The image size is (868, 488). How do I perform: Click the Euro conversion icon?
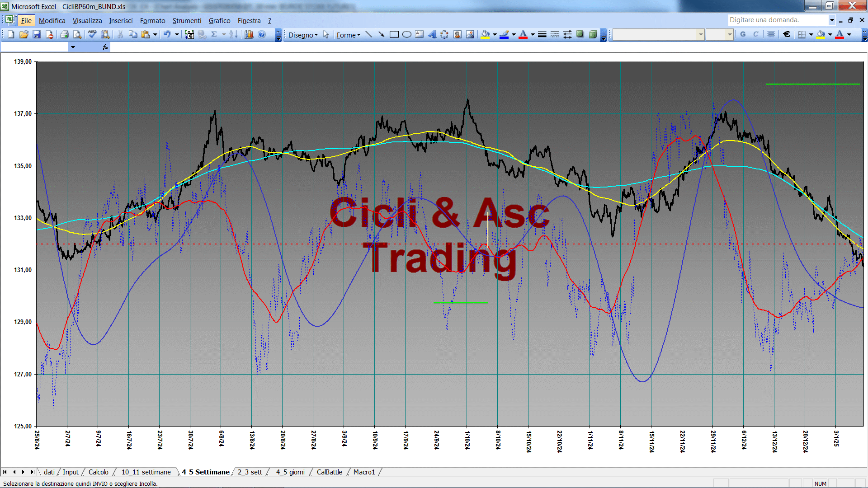189,34
